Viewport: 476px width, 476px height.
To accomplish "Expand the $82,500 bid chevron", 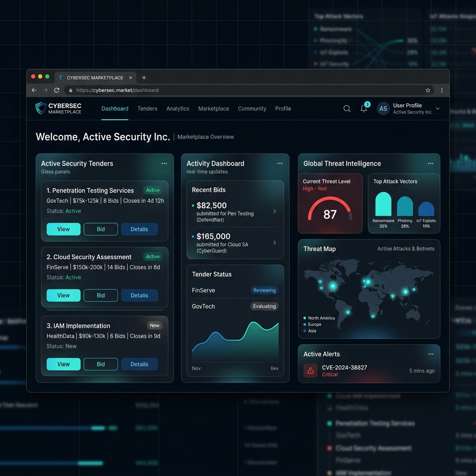I will (274, 211).
